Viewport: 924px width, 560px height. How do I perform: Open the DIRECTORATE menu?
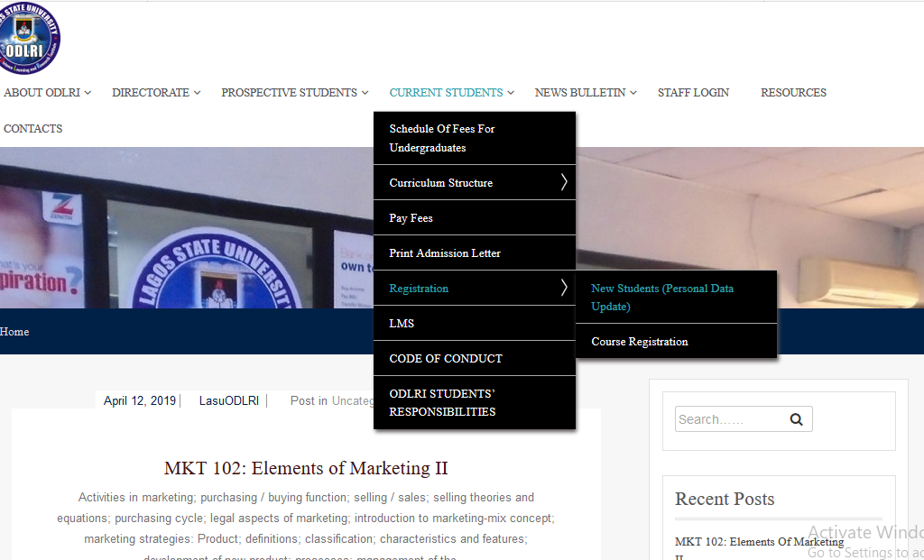tap(151, 93)
